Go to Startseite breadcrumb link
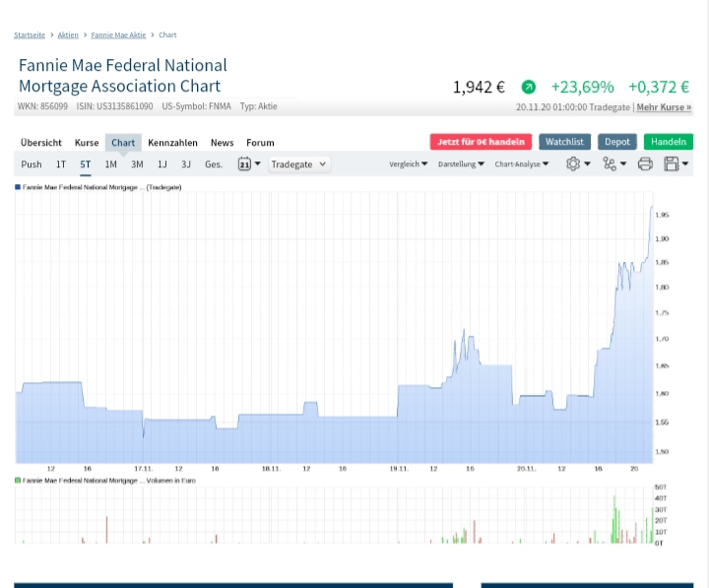 [x=30, y=34]
